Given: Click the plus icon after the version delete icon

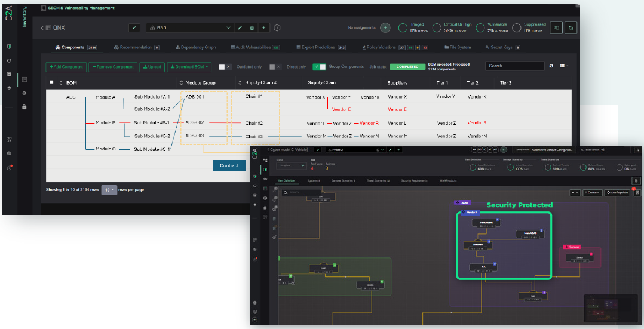Looking at the screenshot, I should point(263,28).
